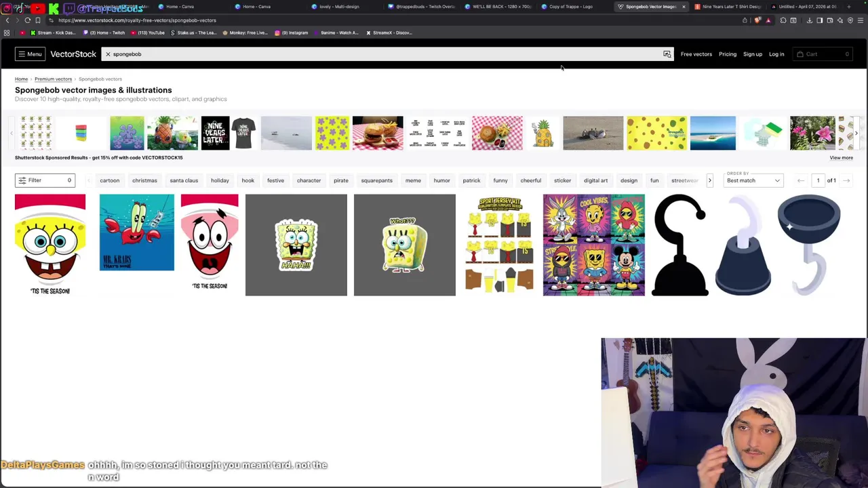Open the Pricing page
The image size is (868, 488).
coord(728,54)
